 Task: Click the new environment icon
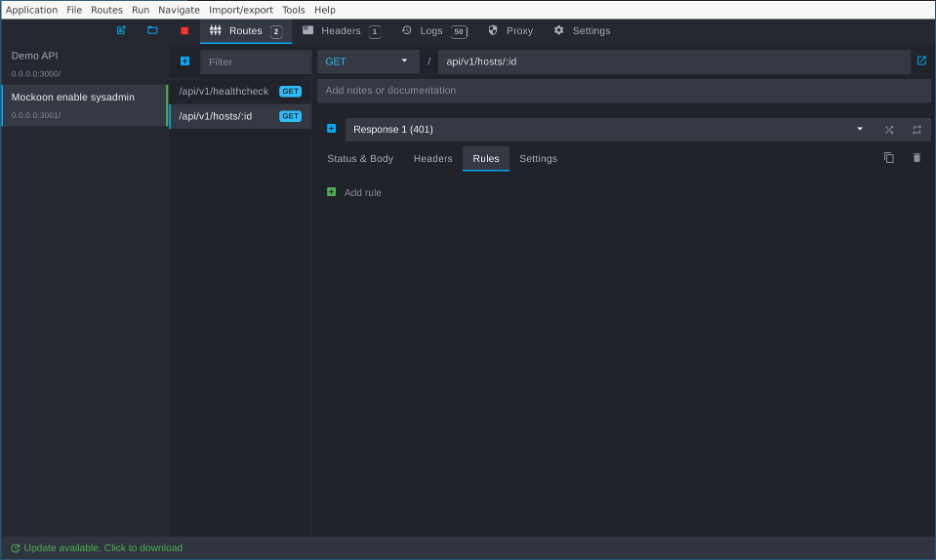[x=121, y=30]
